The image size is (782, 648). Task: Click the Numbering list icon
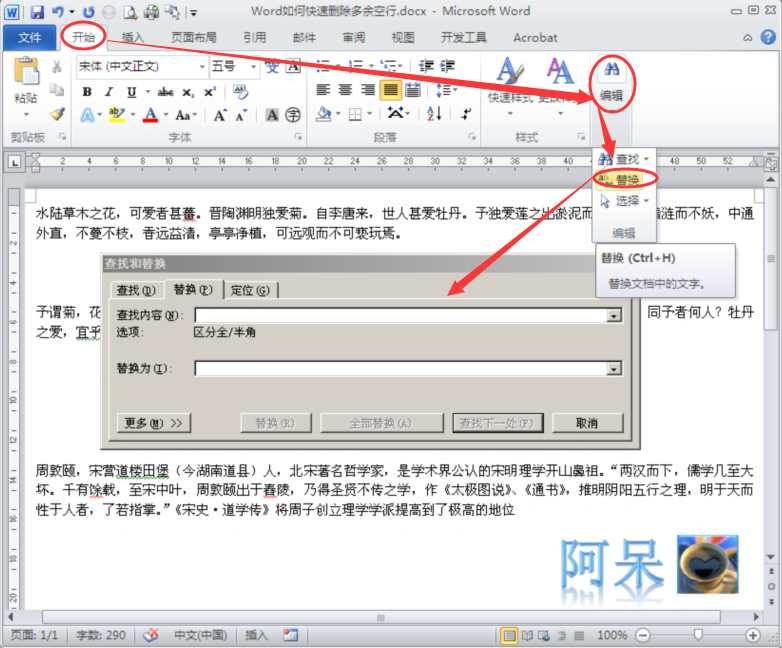(356, 66)
